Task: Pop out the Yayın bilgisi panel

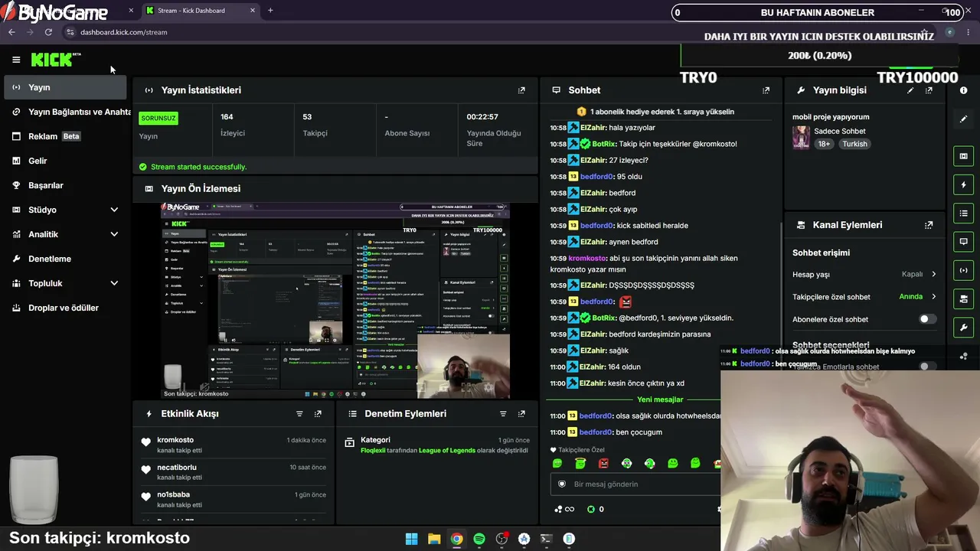Action: 929,90
